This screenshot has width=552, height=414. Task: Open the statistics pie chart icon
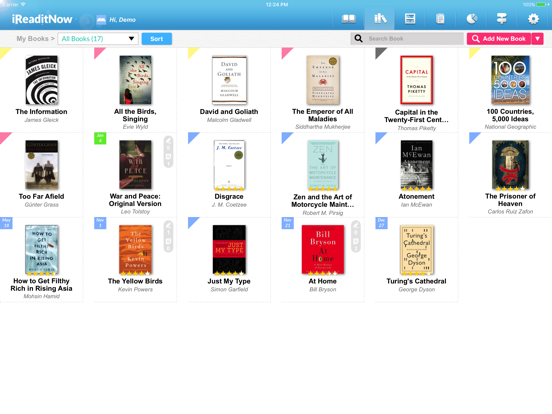pyautogui.click(x=471, y=19)
